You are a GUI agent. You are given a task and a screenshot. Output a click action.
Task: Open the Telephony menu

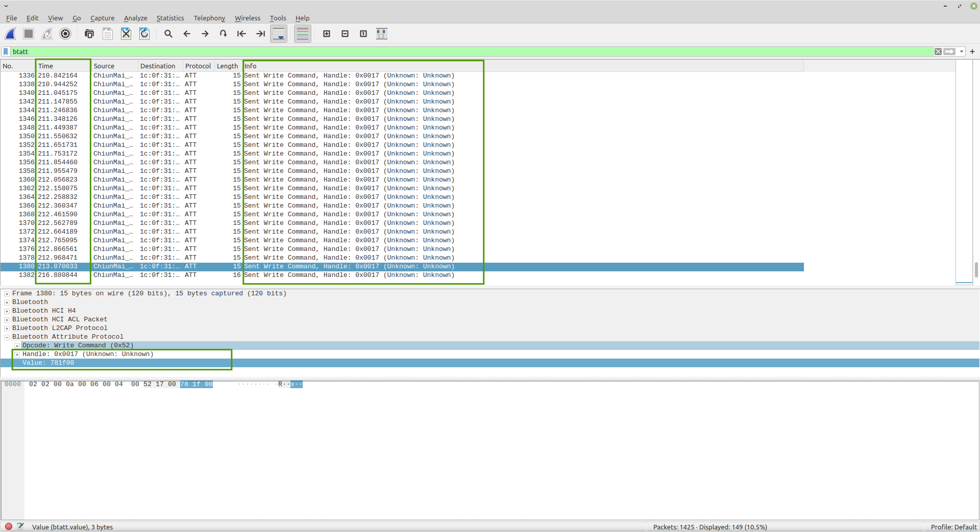[209, 18]
